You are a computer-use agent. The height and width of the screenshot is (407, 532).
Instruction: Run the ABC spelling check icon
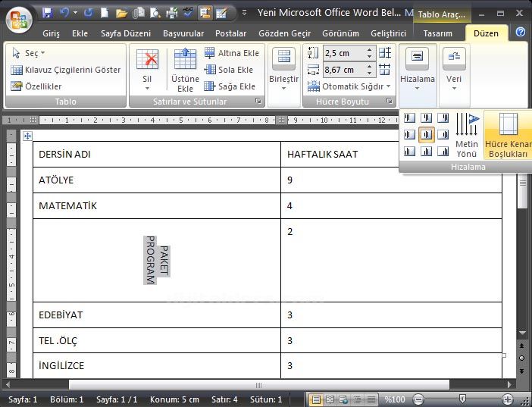click(188, 13)
